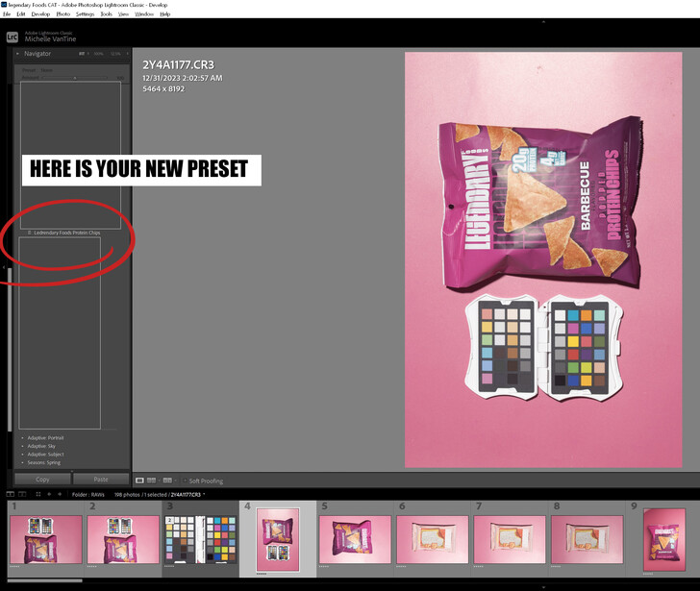Open Before/After view options arrow
This screenshot has width=700, height=591.
175,480
